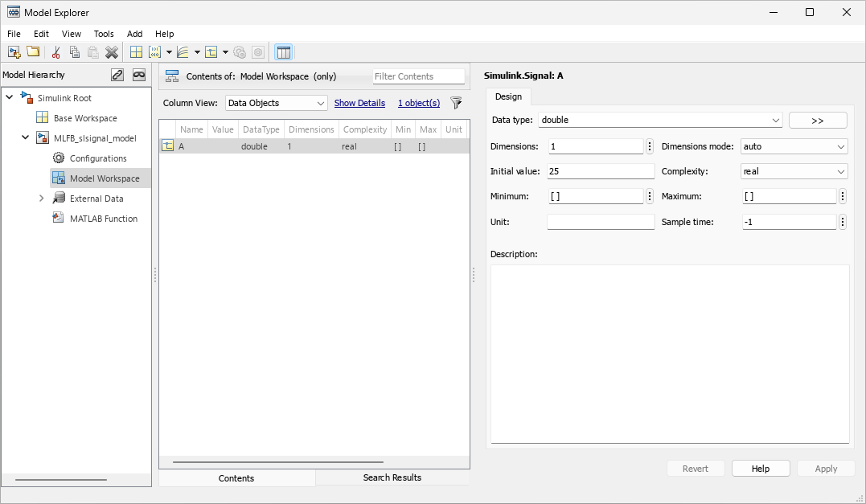Image resolution: width=866 pixels, height=504 pixels.
Task: Open the Column View dropdown
Action: (276, 103)
